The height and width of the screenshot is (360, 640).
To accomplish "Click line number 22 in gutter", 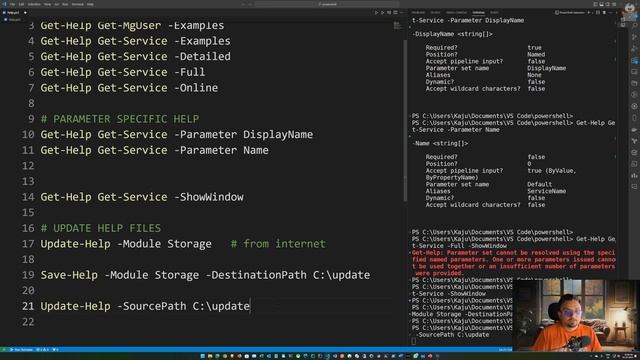I will point(28,322).
